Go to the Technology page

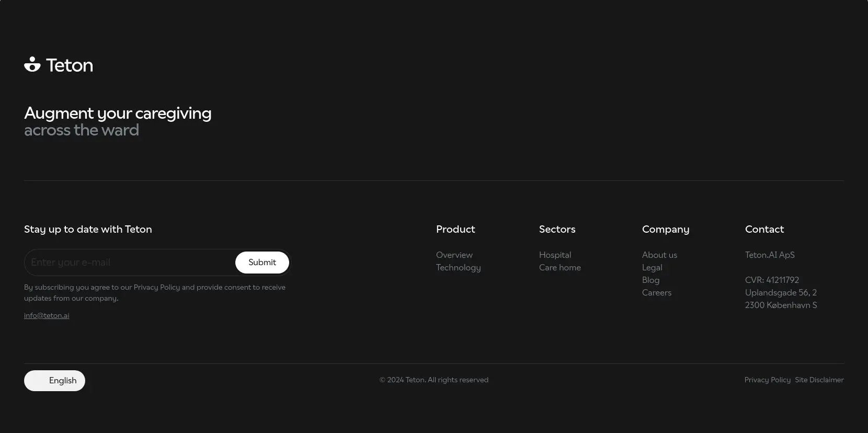click(459, 267)
